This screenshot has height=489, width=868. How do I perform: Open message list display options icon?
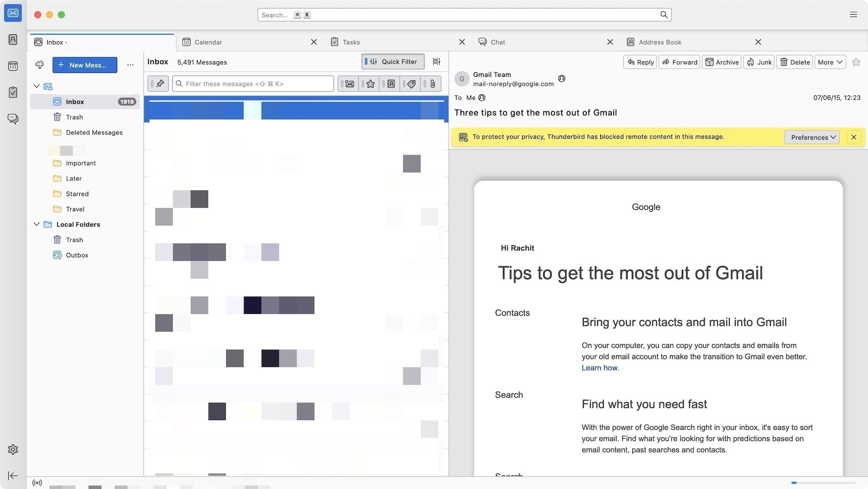tap(437, 62)
